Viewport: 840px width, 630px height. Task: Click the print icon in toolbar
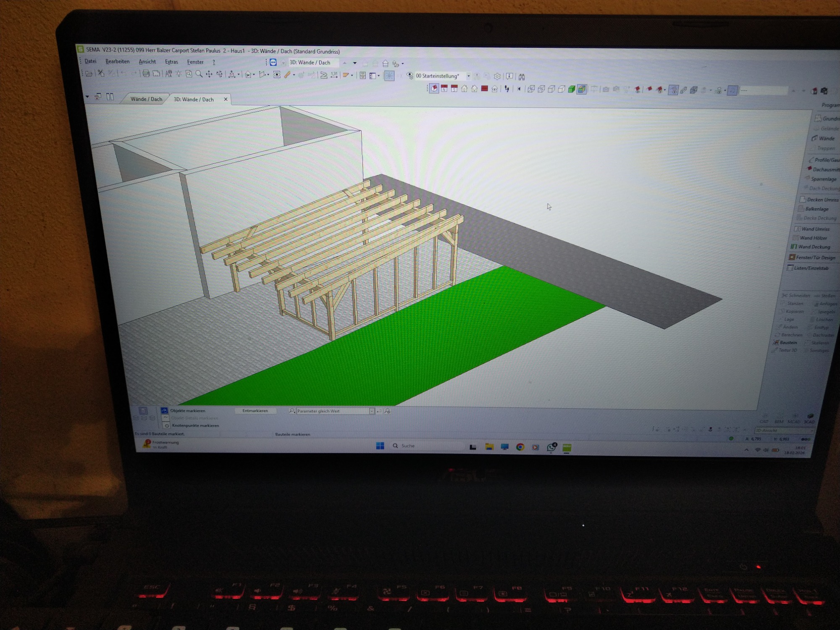146,74
